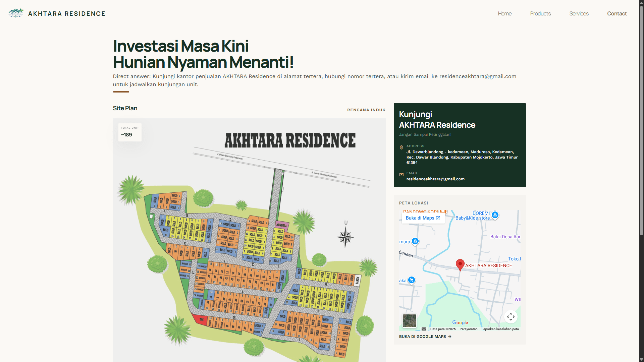Viewport: 644px width, 362px height.
Task: Click the "PETA LOKASI" label
Action: click(x=414, y=203)
